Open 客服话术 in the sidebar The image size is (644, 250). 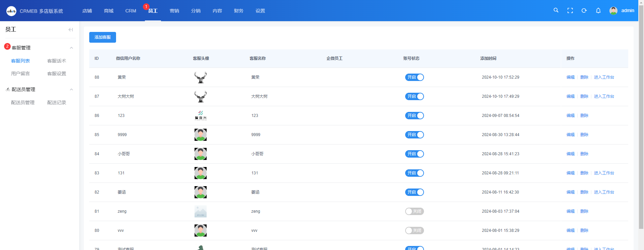(56, 61)
